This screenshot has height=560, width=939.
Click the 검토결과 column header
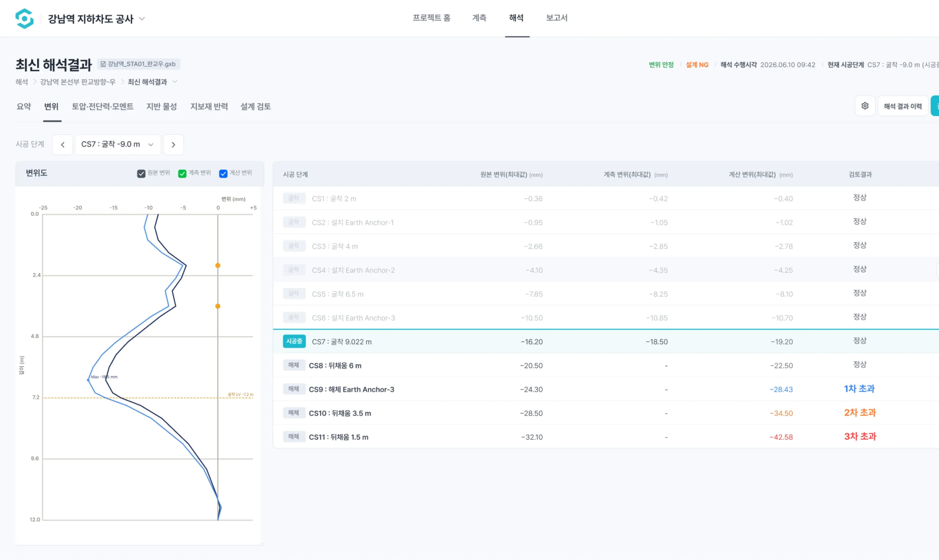click(860, 174)
